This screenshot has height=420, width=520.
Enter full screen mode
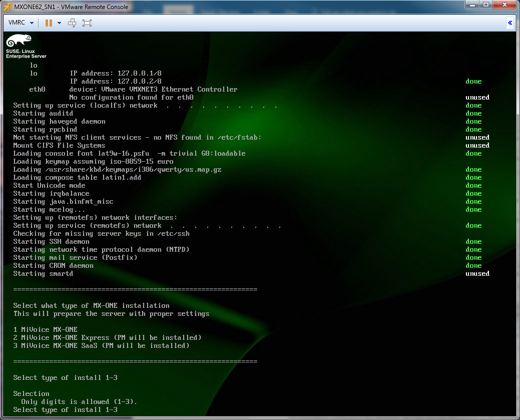tap(87, 23)
